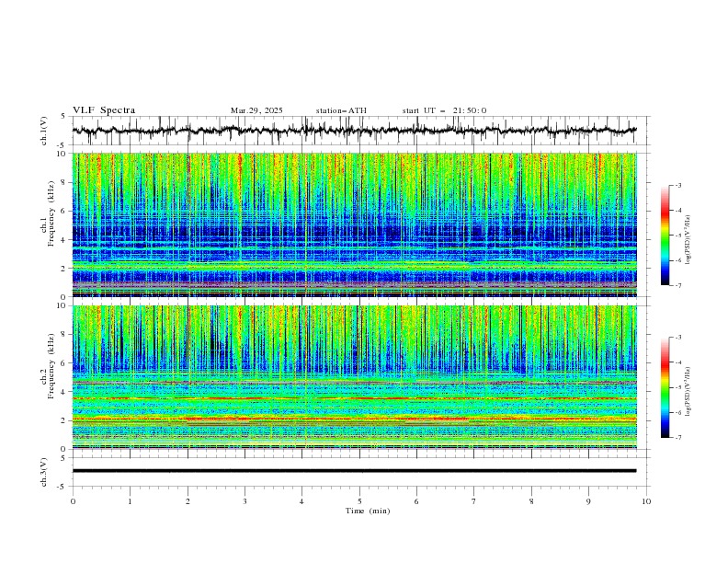Viewport: 728px width, 563px height.
Task: Click time axis tick label "8"
Action: (531, 501)
